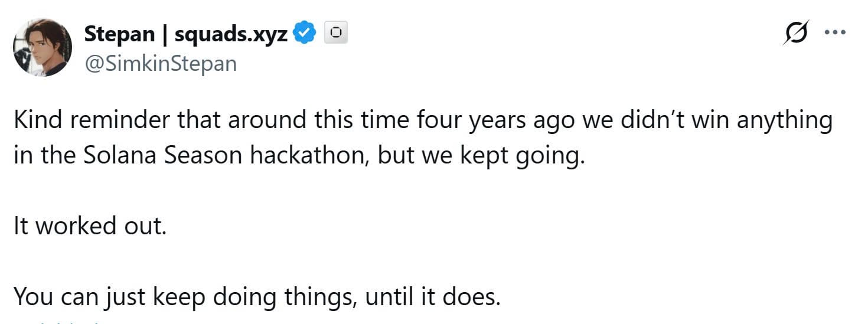Viewport: 868px width, 324px height.
Task: Open Stepan's profile picture
Action: (43, 47)
